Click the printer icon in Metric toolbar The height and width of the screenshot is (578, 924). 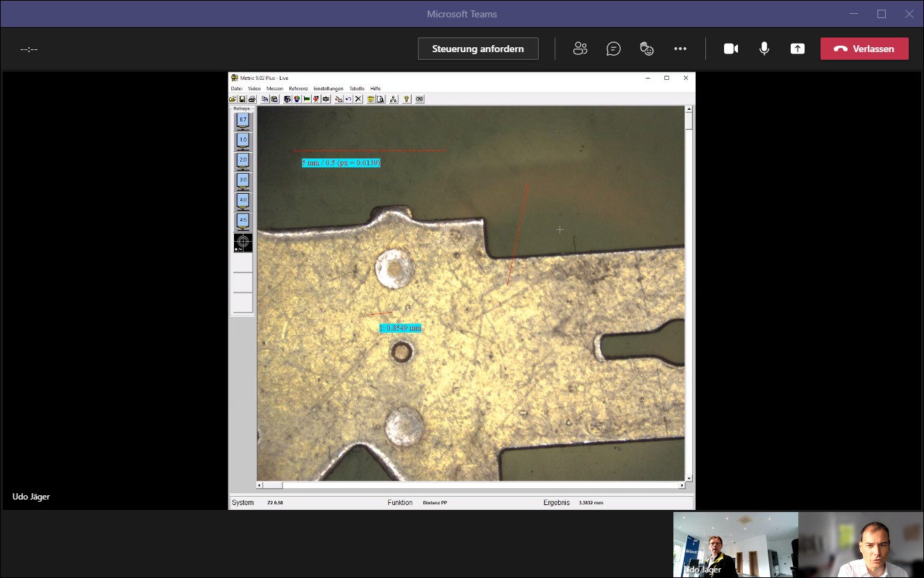pyautogui.click(x=252, y=99)
